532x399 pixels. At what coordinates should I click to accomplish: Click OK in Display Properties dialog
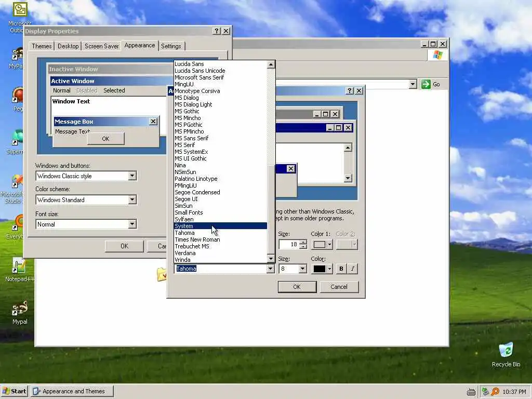124,246
